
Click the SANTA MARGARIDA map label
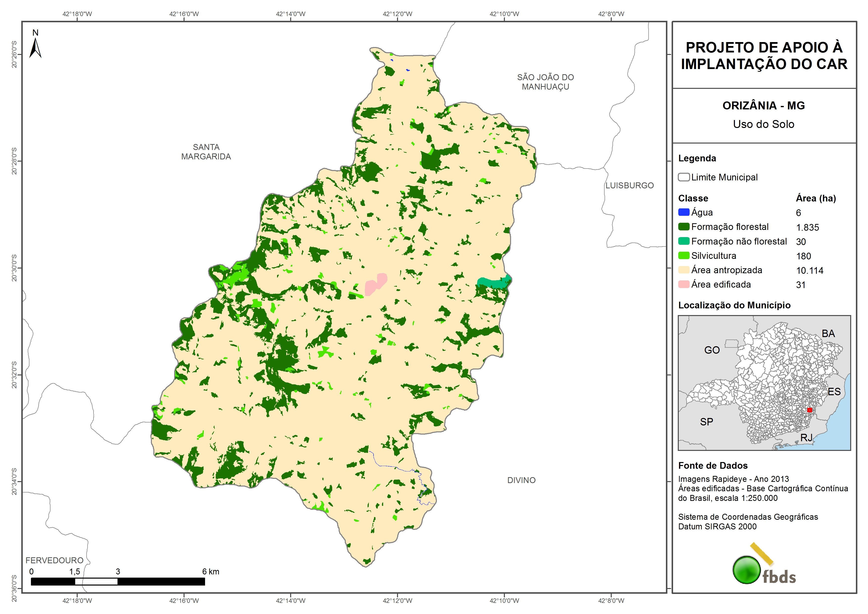pyautogui.click(x=206, y=152)
